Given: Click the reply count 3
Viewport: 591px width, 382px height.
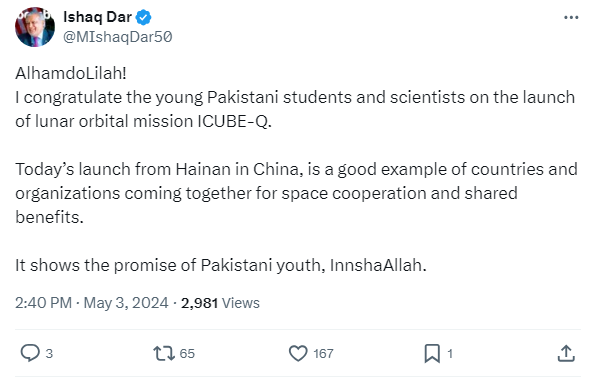Looking at the screenshot, I should (x=49, y=354).
